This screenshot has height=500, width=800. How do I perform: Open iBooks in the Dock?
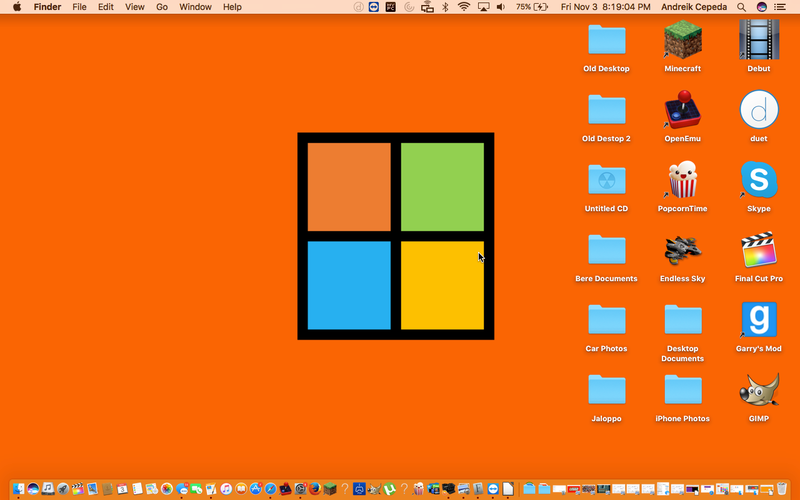pos(241,489)
